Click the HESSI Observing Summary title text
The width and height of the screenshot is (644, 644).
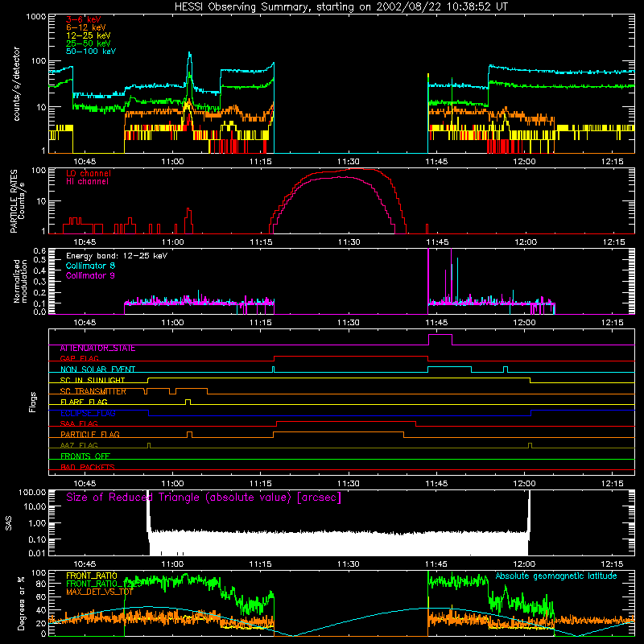tap(341, 7)
